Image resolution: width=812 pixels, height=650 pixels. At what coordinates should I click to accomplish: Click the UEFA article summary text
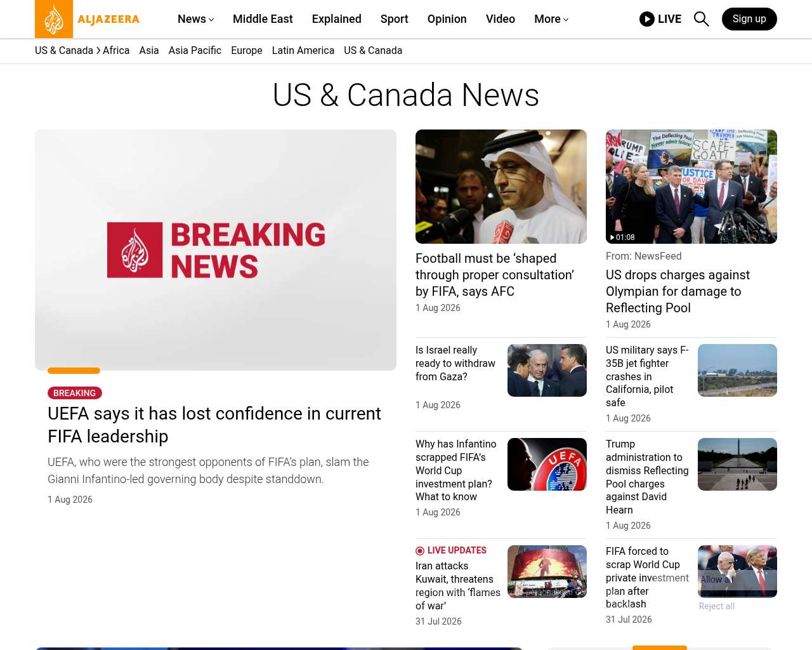tap(208, 470)
